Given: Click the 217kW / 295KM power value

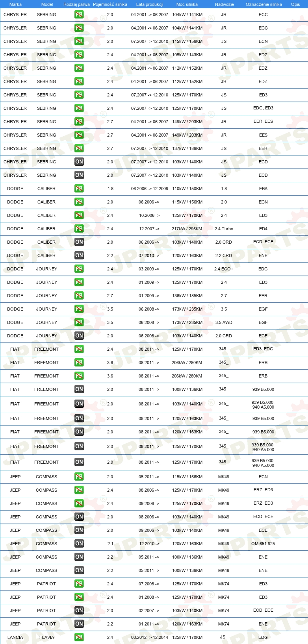Looking at the screenshot, I should point(187,229).
